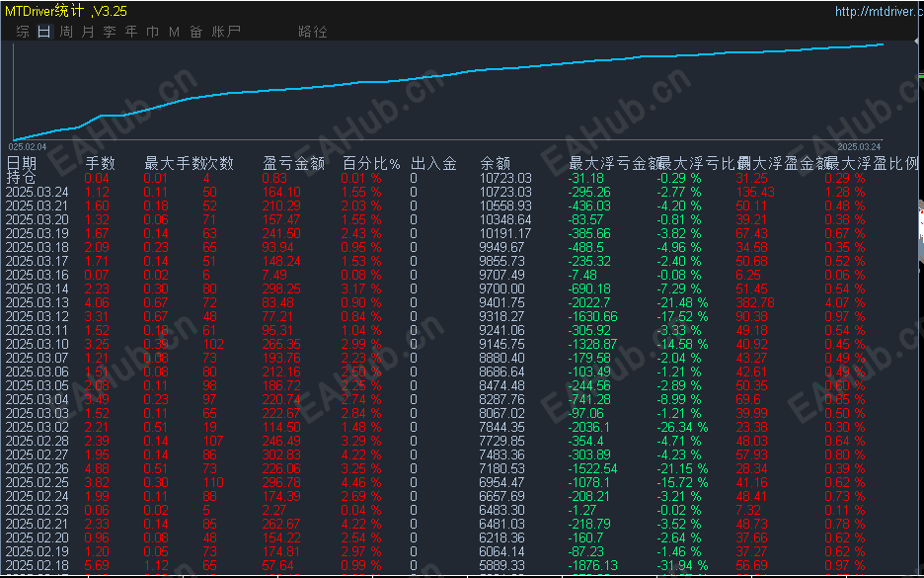This screenshot has height=578, width=924.
Task: Click the trade count 110
Action: click(212, 482)
